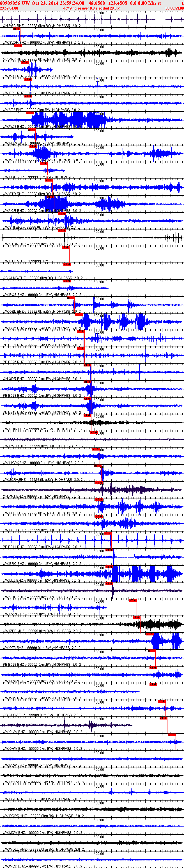Select the PB.B926.EHZ station label
Viewport: 184px width, 868px height.
[x=42, y=362]
